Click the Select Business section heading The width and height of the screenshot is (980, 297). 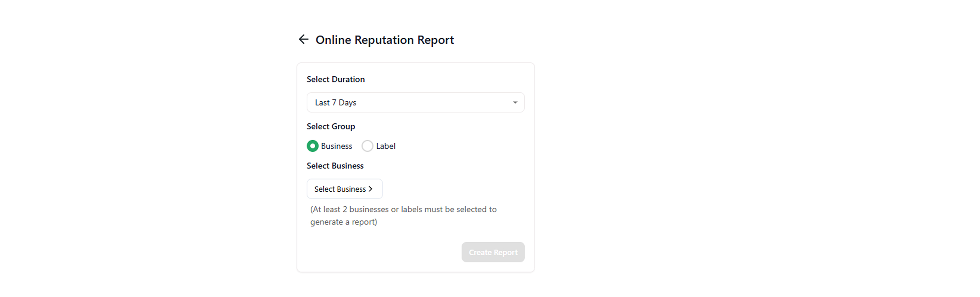point(335,166)
